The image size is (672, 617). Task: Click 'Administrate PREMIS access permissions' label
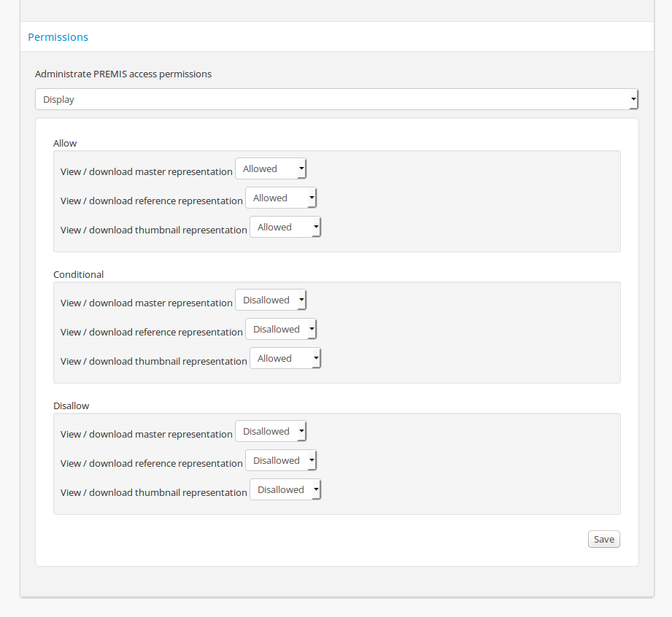[x=123, y=74]
